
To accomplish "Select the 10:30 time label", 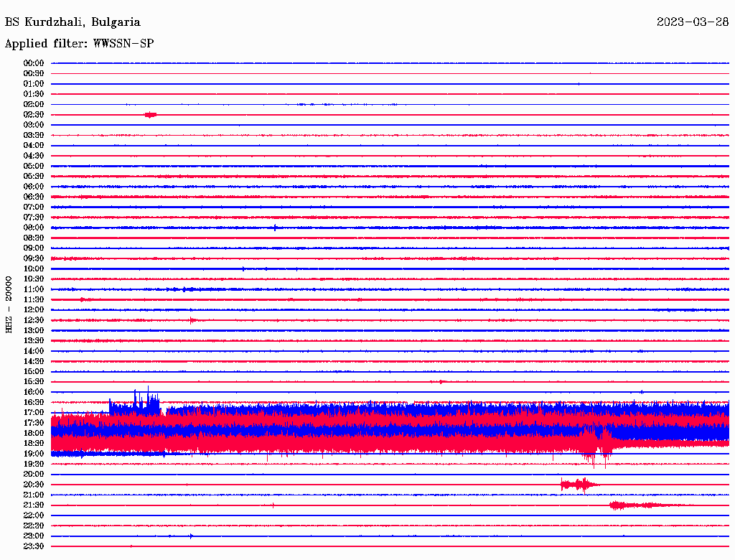I will pos(34,279).
